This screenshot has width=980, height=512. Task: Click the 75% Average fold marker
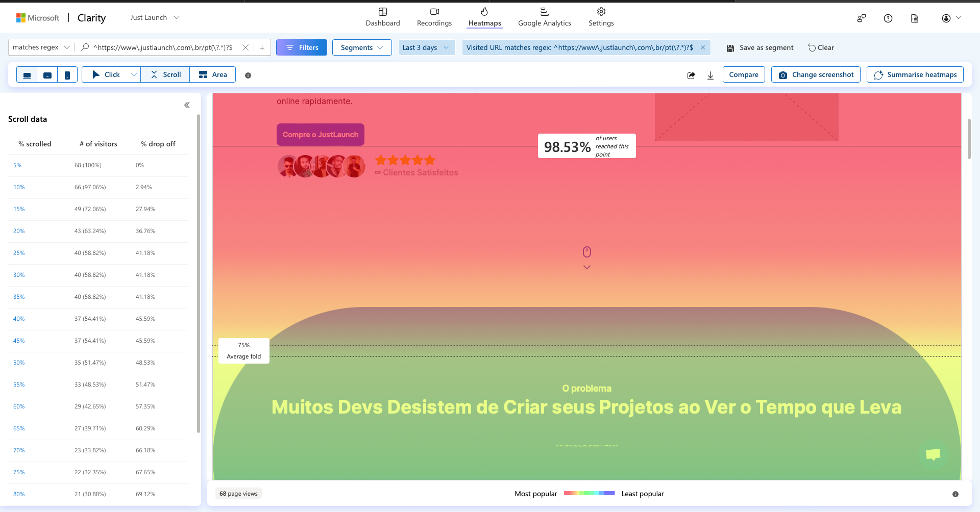click(x=244, y=351)
